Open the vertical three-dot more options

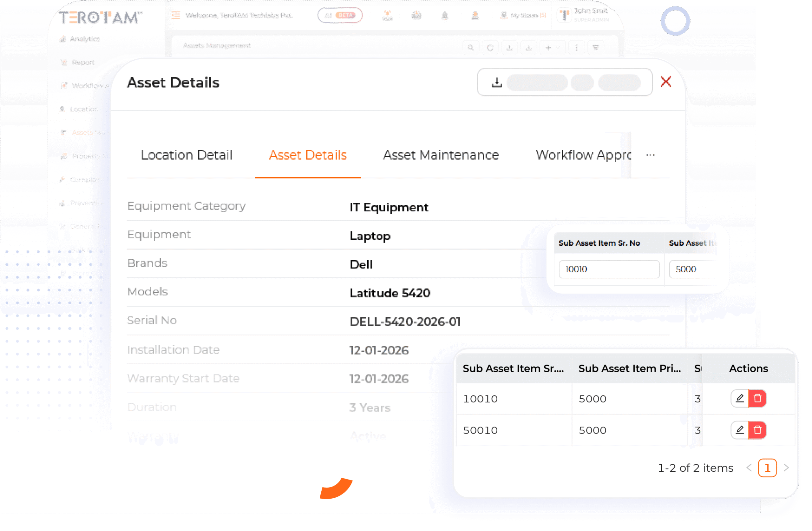[576, 48]
